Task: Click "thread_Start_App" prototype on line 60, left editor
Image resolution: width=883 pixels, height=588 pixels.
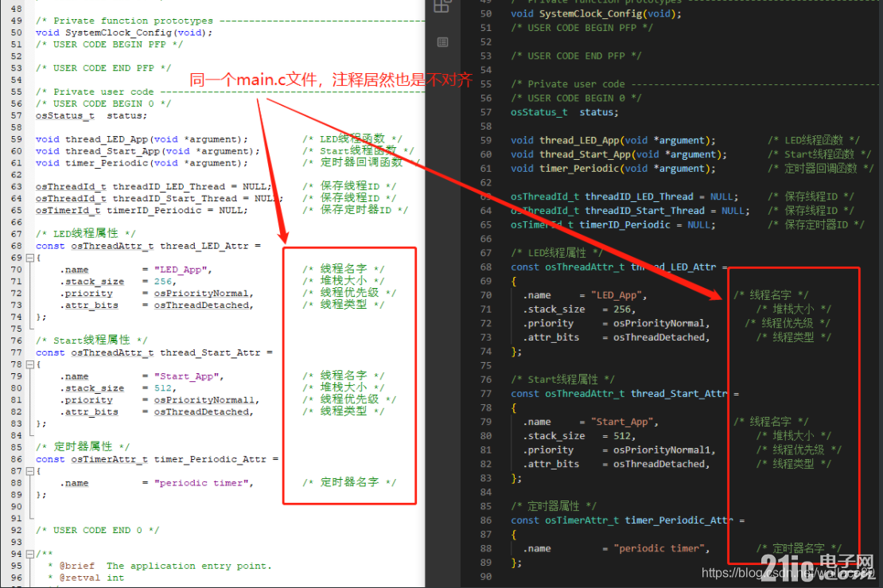Action: (x=113, y=151)
